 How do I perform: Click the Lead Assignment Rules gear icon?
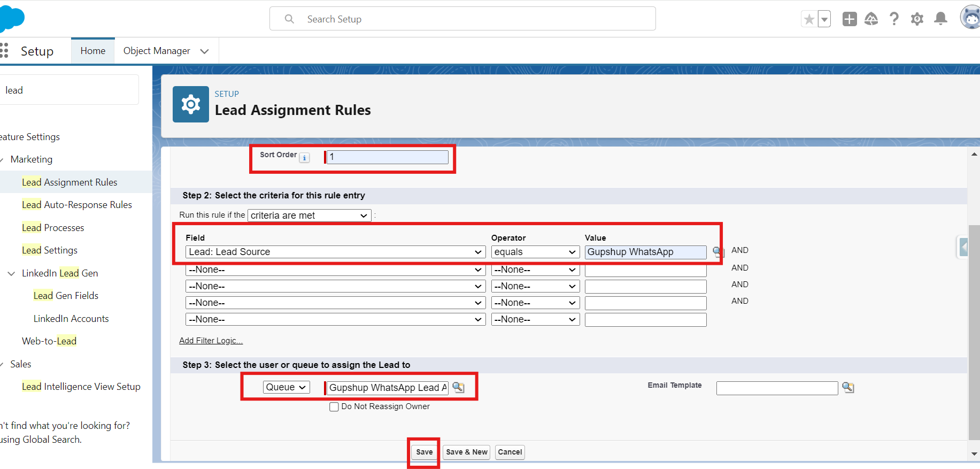[x=191, y=104]
